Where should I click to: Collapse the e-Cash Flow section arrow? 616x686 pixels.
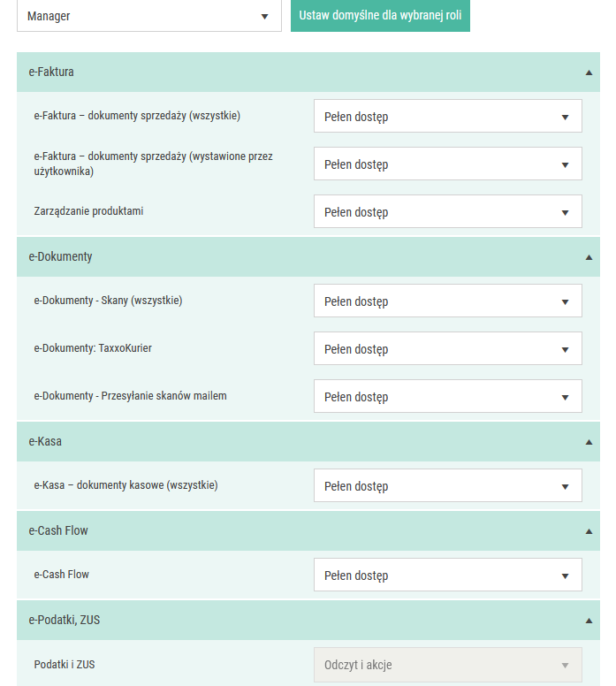589,531
